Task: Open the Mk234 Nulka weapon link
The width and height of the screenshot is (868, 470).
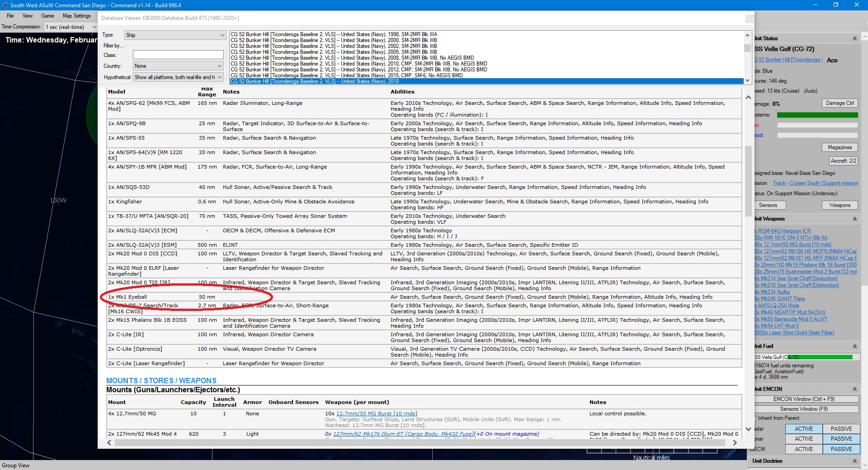Action: (x=772, y=292)
